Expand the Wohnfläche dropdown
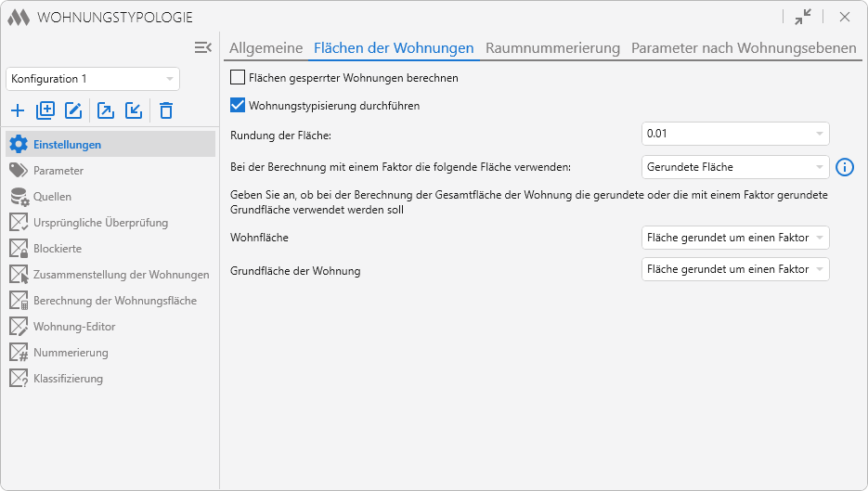This screenshot has width=868, height=491. 734,238
